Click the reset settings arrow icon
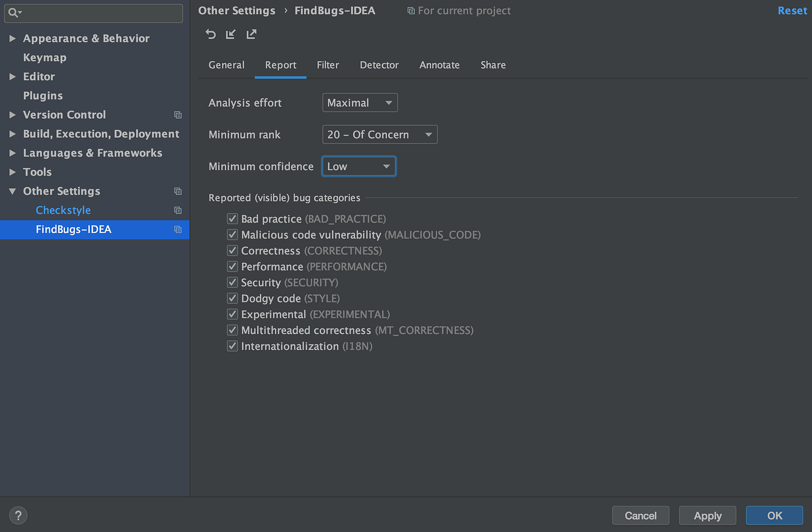Screen dimensions: 812x532 (x=211, y=34)
